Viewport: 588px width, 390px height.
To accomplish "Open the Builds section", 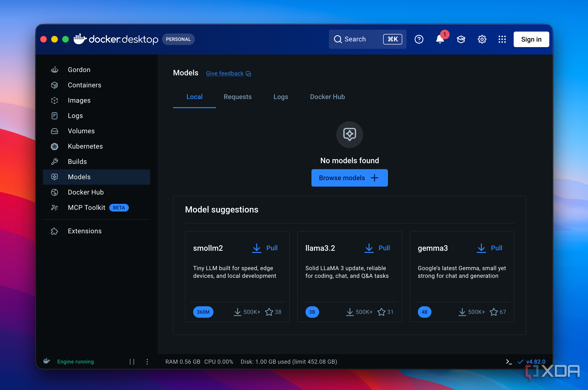I will (x=96, y=162).
